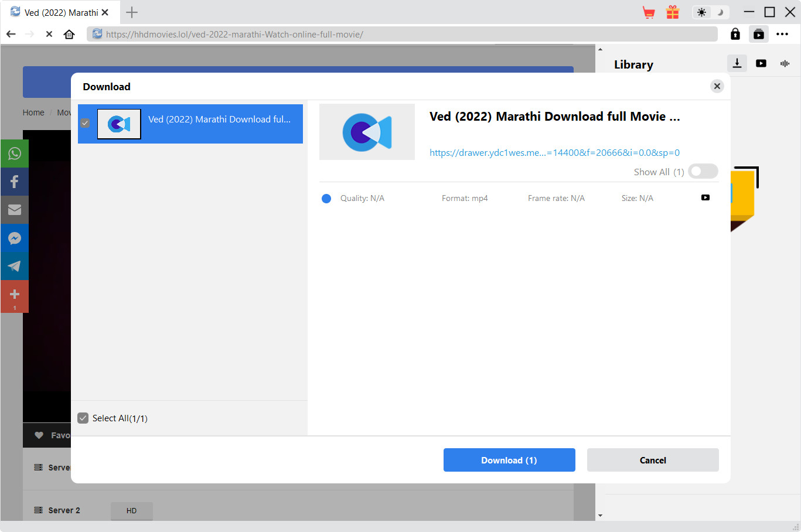801x532 pixels.
Task: Click the scroll up arrow of Library panel
Action: [x=600, y=49]
